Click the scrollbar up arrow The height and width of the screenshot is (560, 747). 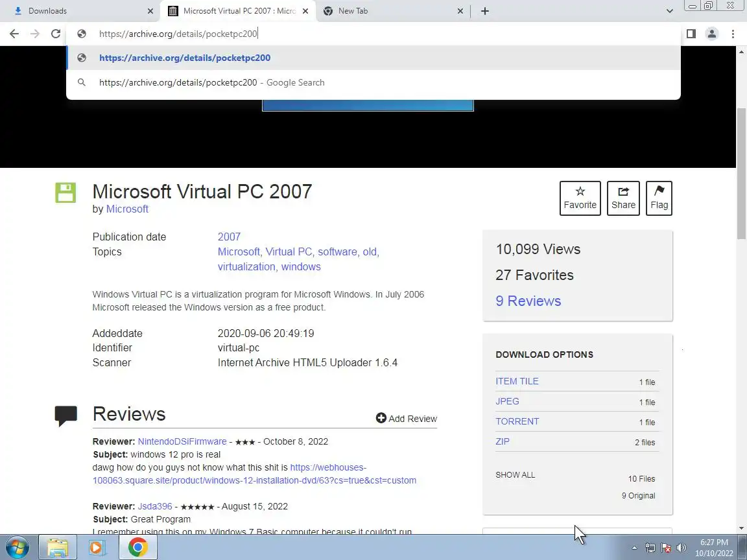tap(741, 51)
